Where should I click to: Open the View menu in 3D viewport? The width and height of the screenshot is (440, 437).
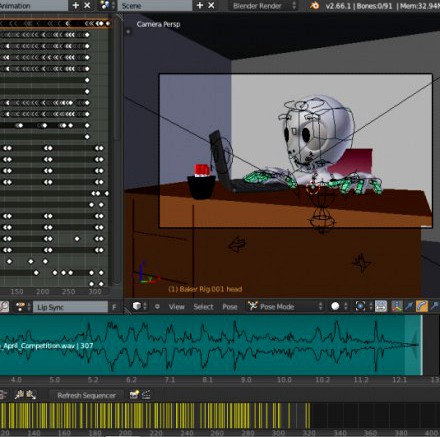[x=176, y=307]
